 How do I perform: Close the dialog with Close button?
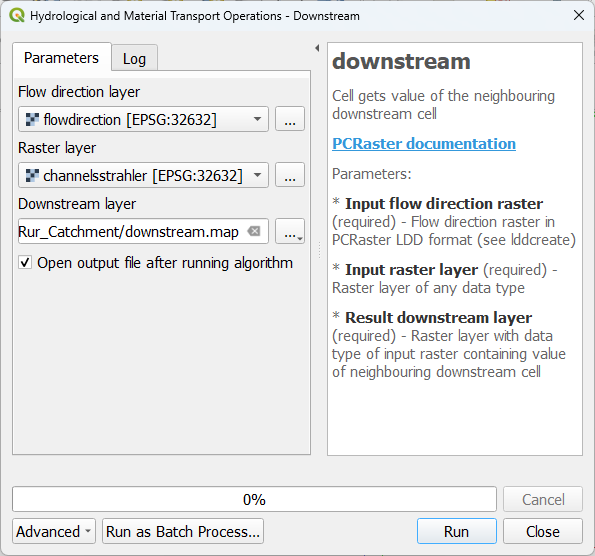[543, 531]
